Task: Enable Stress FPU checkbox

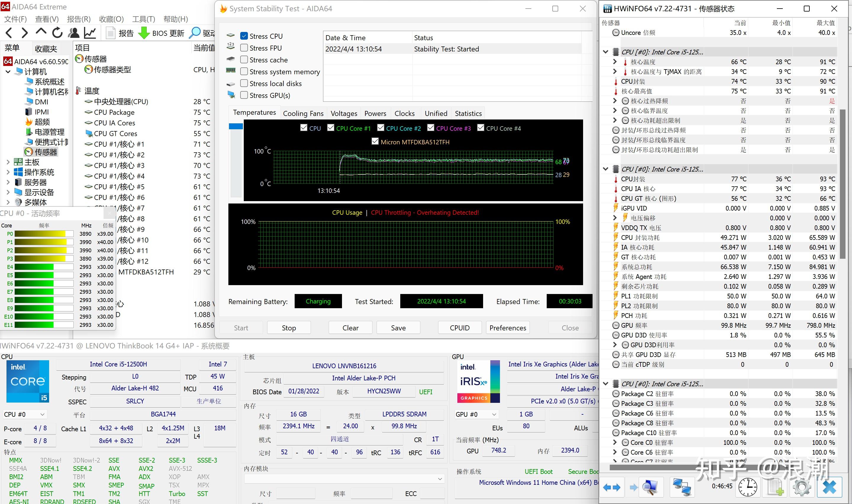Action: point(244,48)
